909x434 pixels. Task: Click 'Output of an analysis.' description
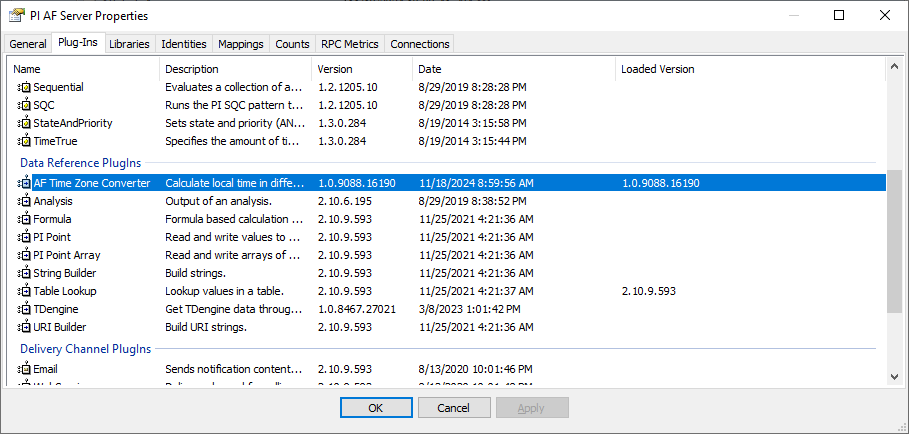click(x=219, y=201)
